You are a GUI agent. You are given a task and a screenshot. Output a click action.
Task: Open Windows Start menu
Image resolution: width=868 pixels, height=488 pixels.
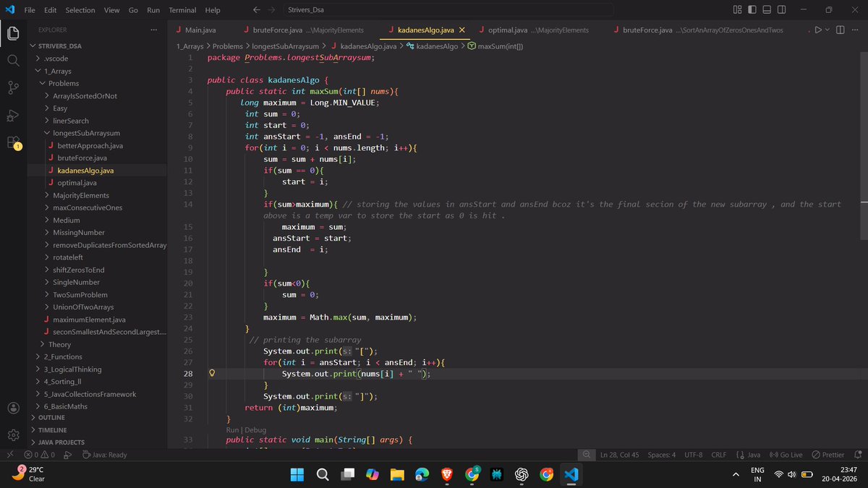click(297, 474)
